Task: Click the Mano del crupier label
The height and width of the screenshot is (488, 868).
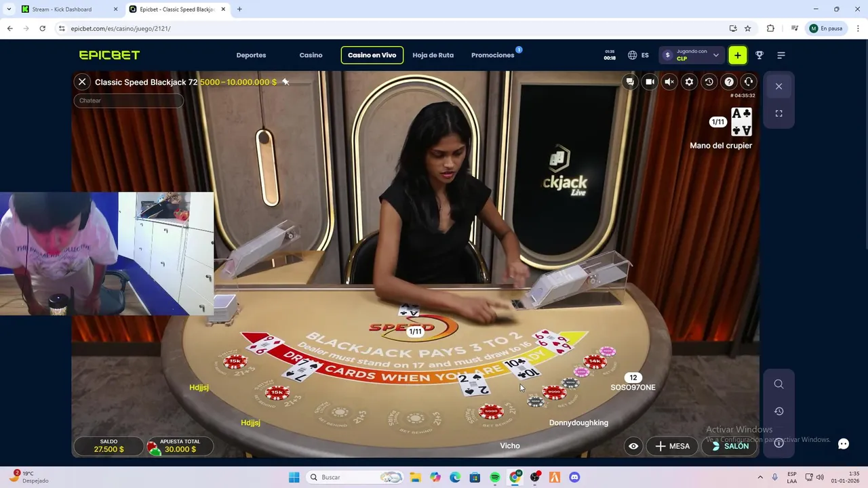Action: click(x=721, y=146)
